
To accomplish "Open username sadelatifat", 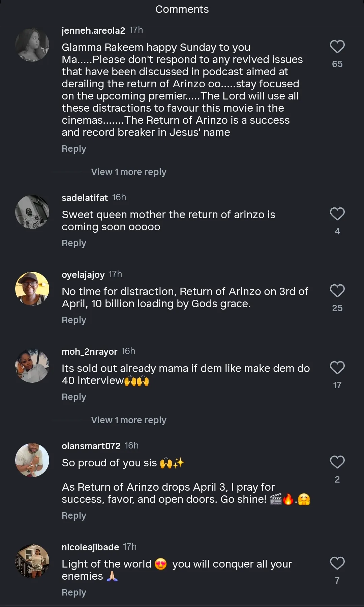I will 85,198.
